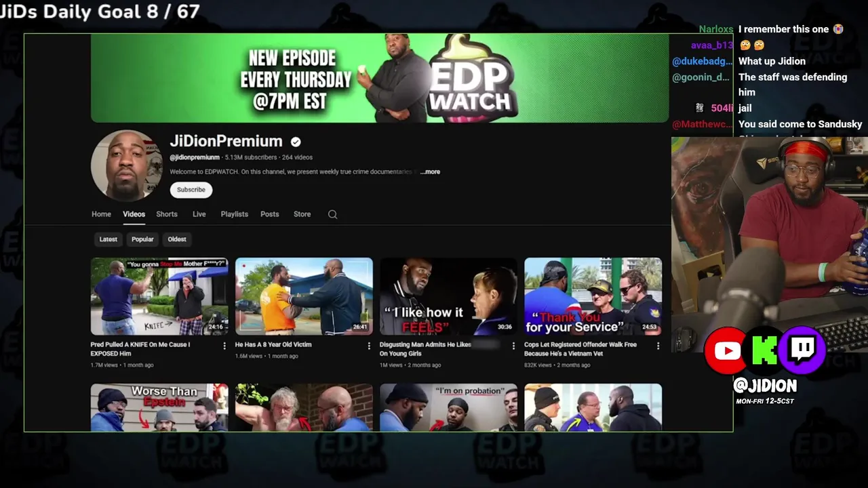Click the '264 videos' text
868x488 pixels.
point(296,157)
